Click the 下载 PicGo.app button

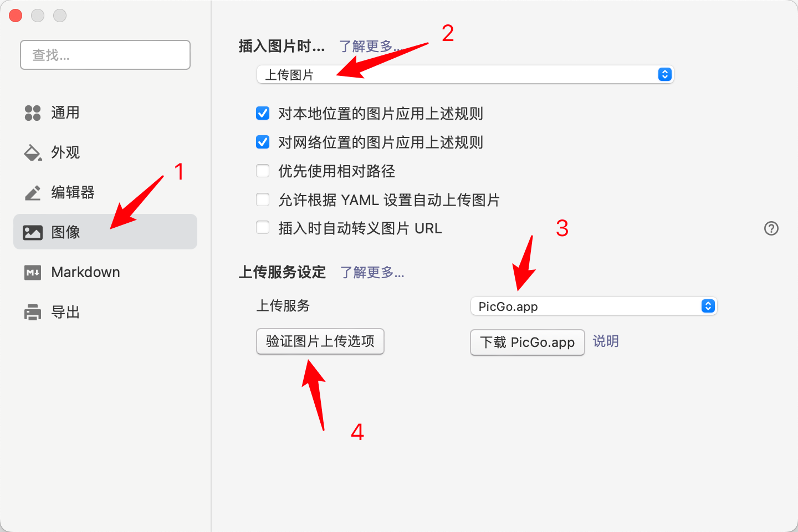pyautogui.click(x=528, y=342)
